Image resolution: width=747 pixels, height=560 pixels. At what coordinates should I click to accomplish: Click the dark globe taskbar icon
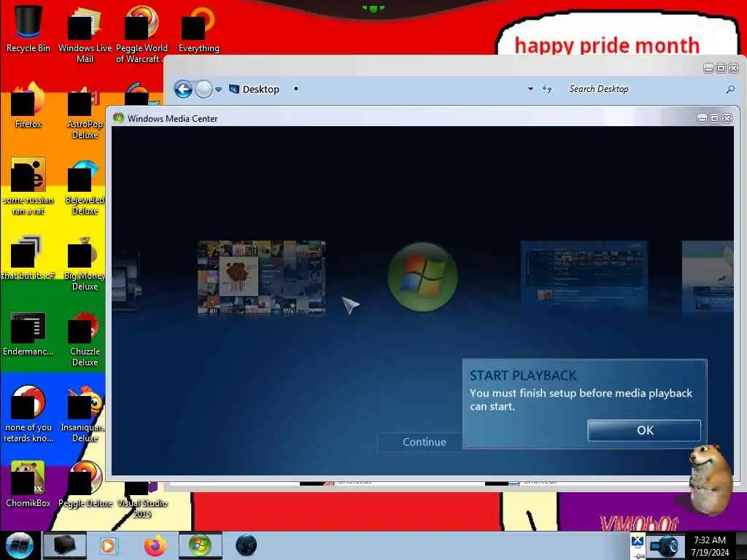(x=247, y=545)
